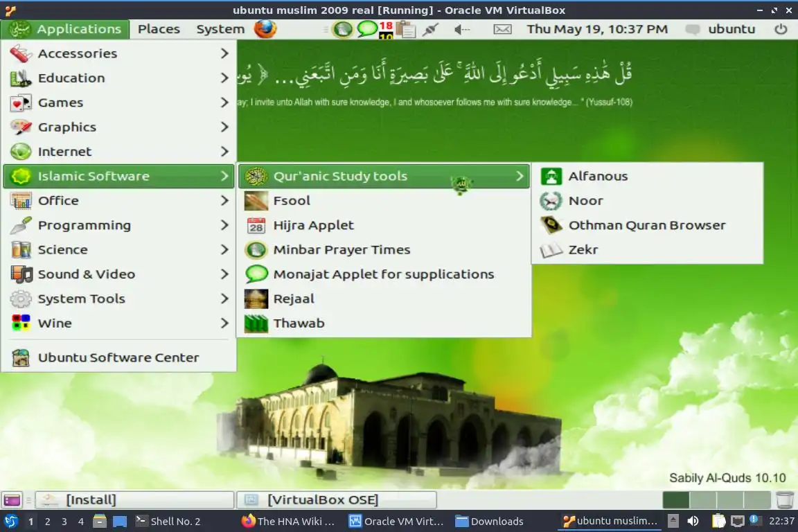Image resolution: width=798 pixels, height=532 pixels.
Task: Click the network connection panel icon
Action: (430, 30)
